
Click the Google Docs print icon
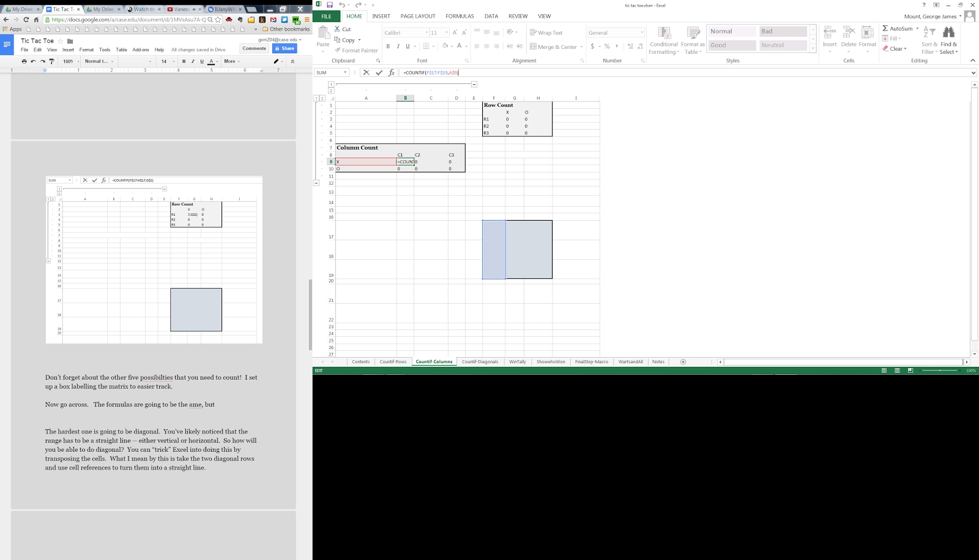click(24, 61)
